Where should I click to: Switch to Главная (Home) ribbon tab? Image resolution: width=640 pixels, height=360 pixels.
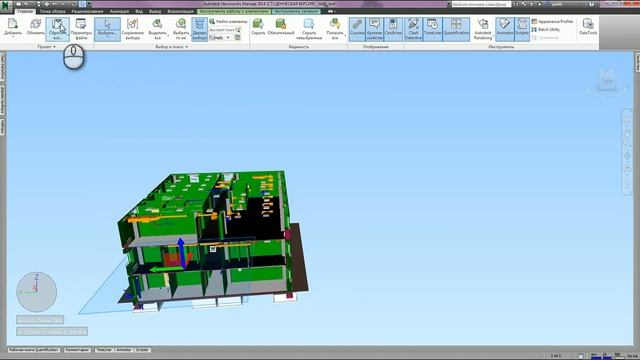pos(25,11)
